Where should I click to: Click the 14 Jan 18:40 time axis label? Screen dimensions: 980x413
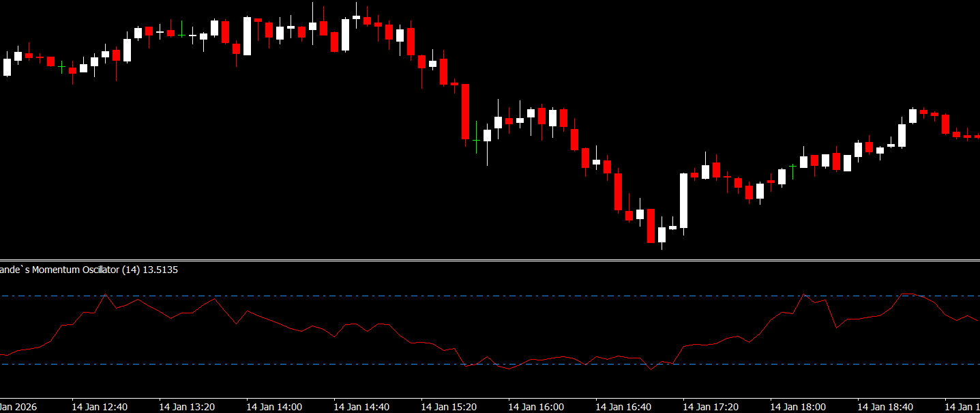coord(885,407)
